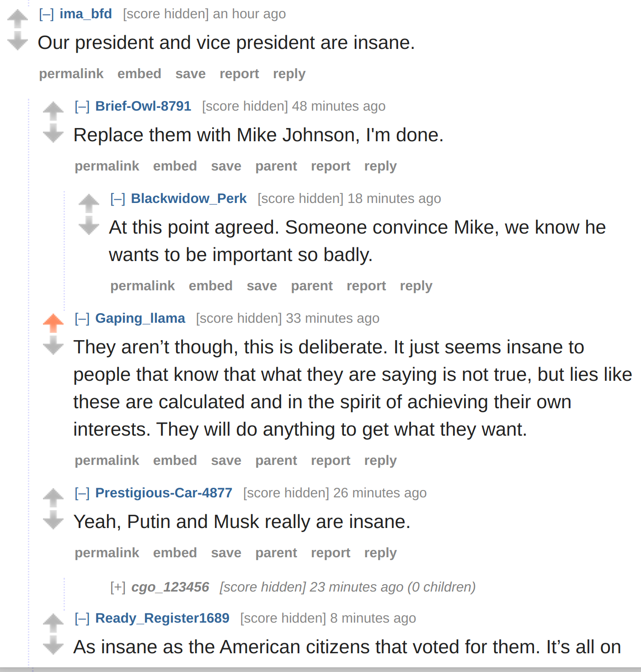Viewport: 641px width, 672px height.
Task: Downvote Ready_Register1689's comment
Action: pyautogui.click(x=53, y=645)
